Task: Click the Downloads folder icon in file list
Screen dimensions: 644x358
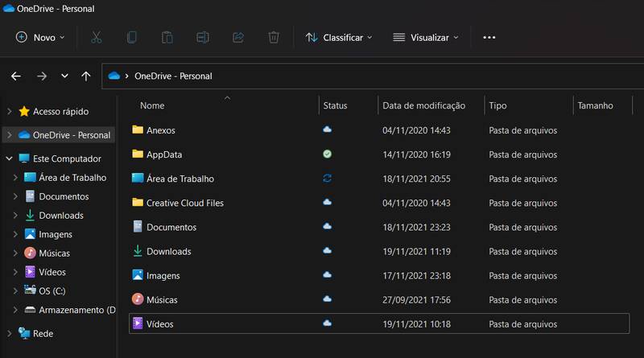Action: tap(138, 251)
